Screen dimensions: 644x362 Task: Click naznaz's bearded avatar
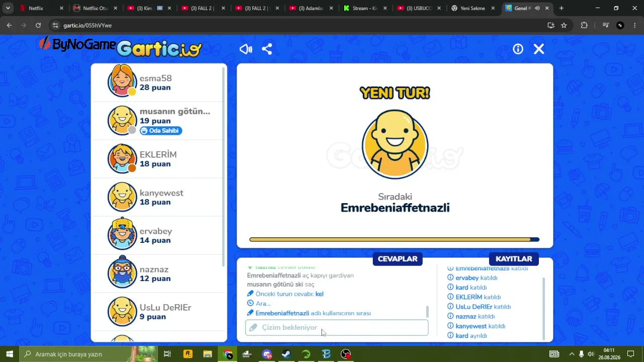click(x=122, y=272)
